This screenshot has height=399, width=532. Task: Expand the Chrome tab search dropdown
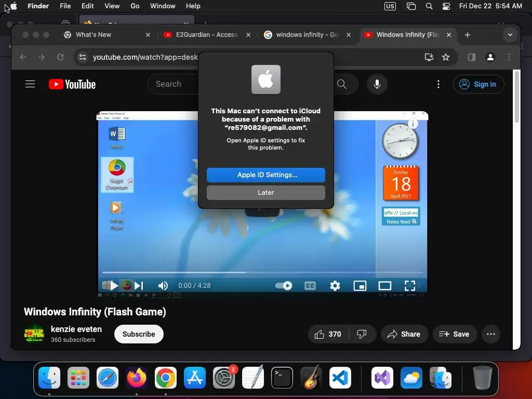(510, 35)
